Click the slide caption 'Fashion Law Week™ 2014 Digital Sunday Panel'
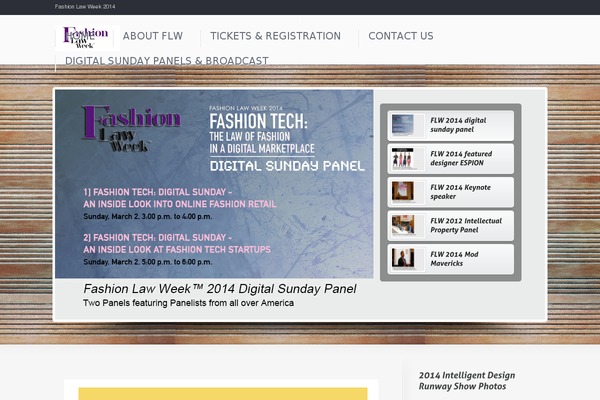Image resolution: width=600 pixels, height=400 pixels. tap(220, 289)
